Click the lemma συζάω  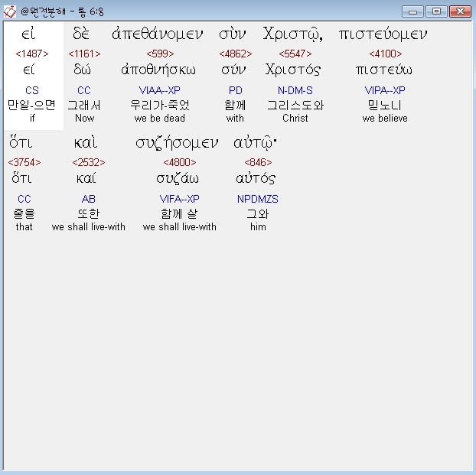coord(178,178)
